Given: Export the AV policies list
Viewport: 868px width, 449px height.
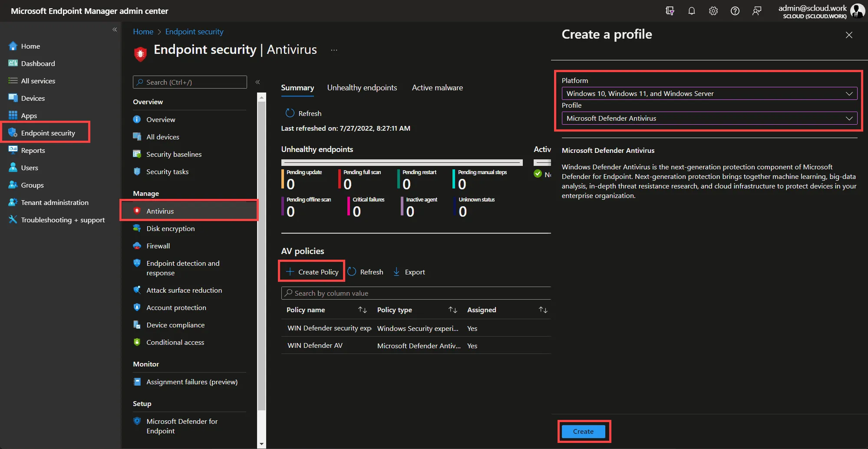Looking at the screenshot, I should click(409, 272).
